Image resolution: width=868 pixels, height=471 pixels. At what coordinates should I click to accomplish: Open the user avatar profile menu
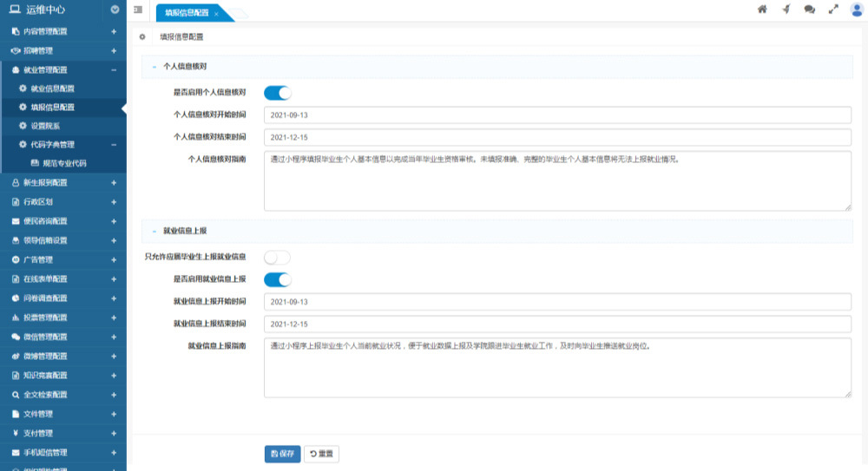(857, 10)
